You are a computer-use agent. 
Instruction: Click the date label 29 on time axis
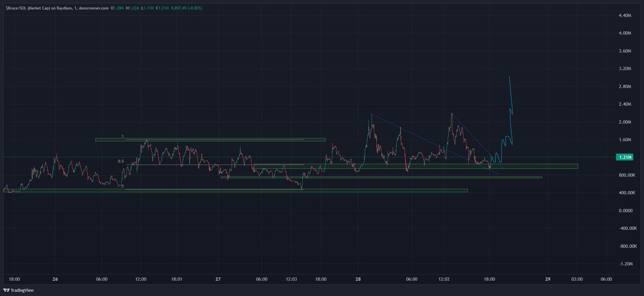pyautogui.click(x=547, y=279)
